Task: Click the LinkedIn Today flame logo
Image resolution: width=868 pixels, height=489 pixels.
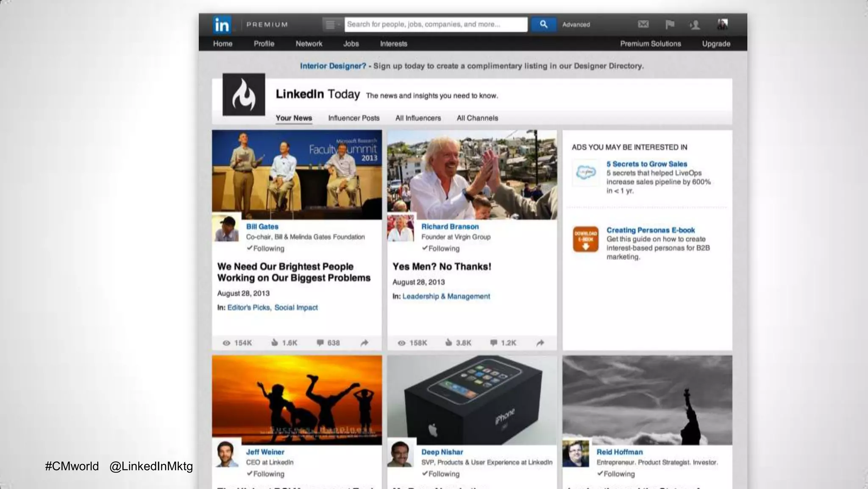Action: pos(244,95)
